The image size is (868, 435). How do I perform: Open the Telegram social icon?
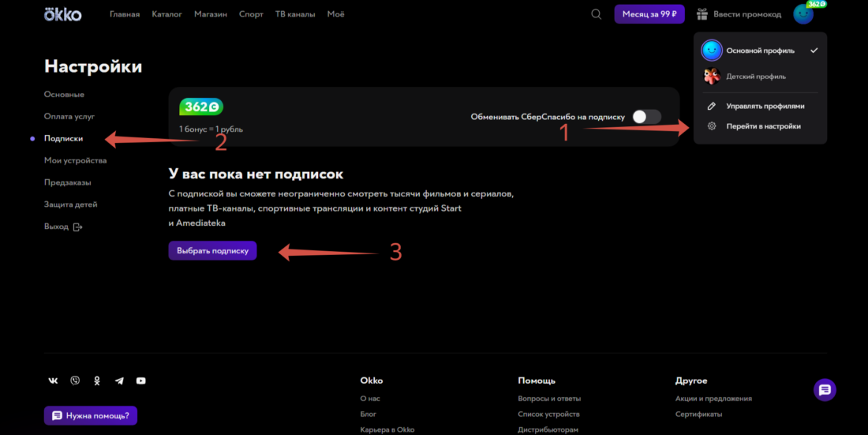point(119,381)
